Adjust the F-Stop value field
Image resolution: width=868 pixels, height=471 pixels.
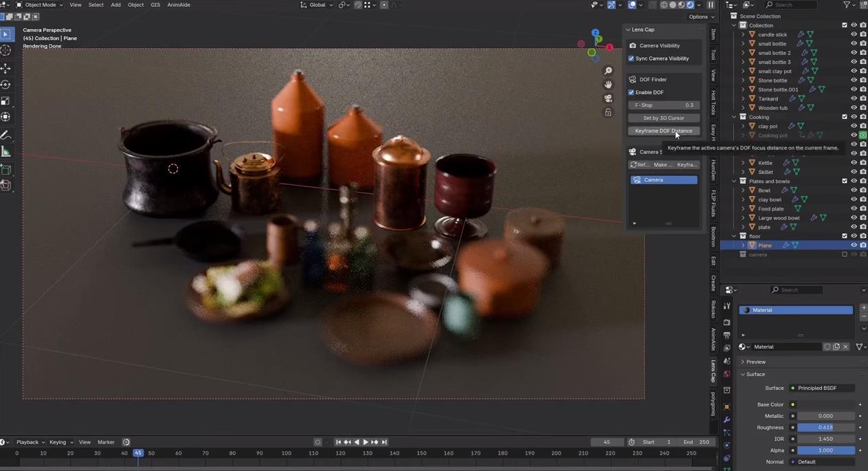[664, 105]
